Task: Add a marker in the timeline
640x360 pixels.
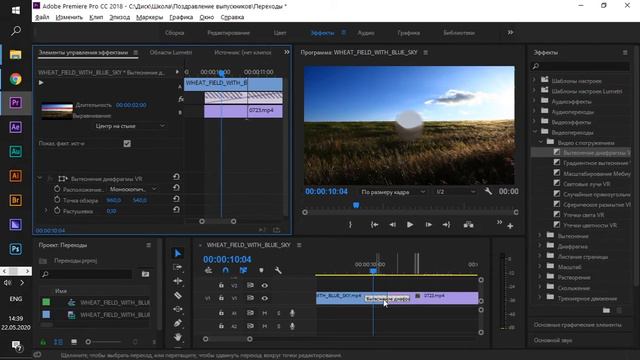Action: [x=261, y=270]
